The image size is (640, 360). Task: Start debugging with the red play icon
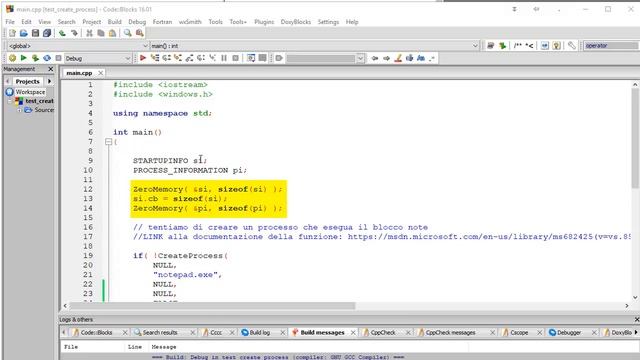pos(143,58)
